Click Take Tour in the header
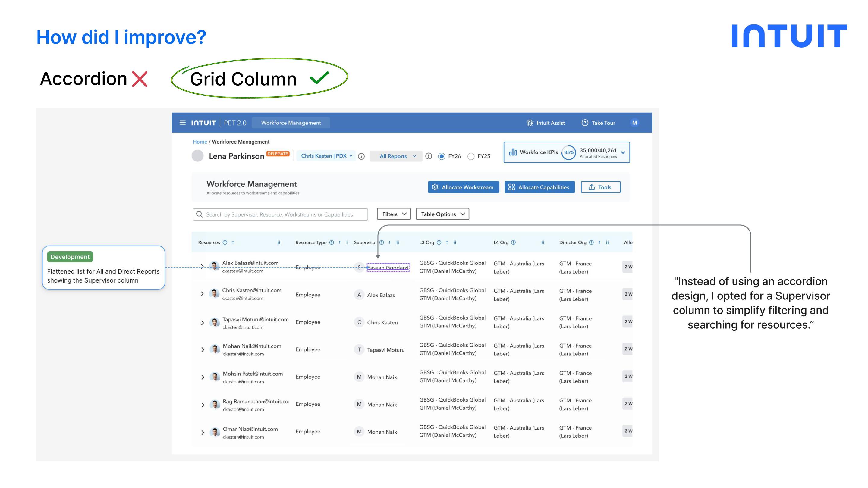 coord(598,123)
